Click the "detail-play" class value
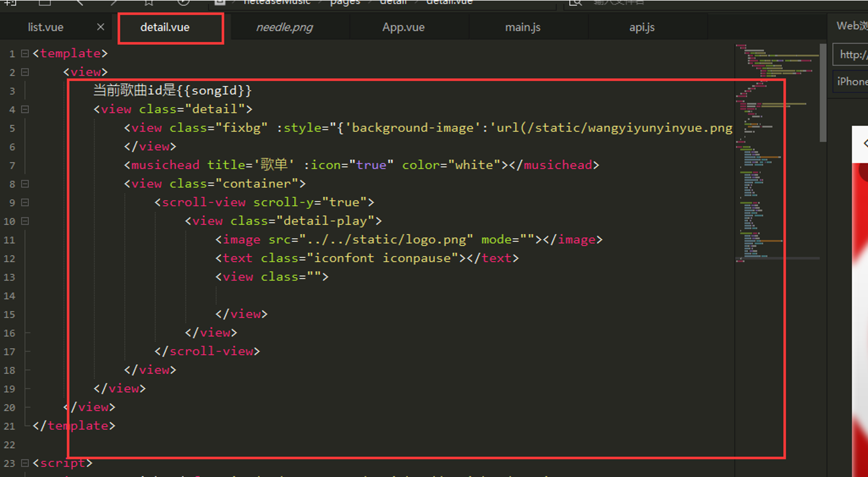 [x=325, y=221]
